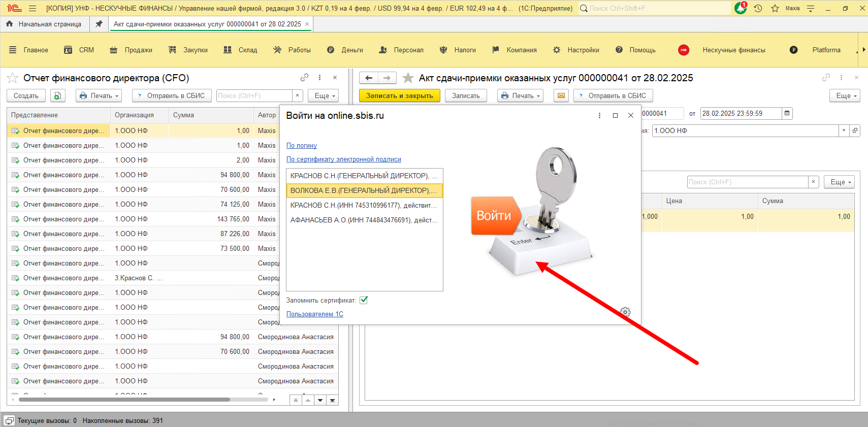Viewport: 868px width, 427px height.
Task: Click the gear settings icon in login dialog
Action: pyautogui.click(x=625, y=312)
